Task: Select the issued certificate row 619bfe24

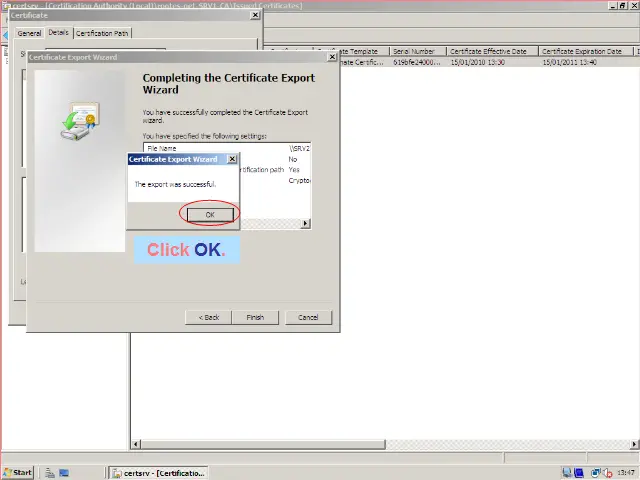Action: click(414, 62)
